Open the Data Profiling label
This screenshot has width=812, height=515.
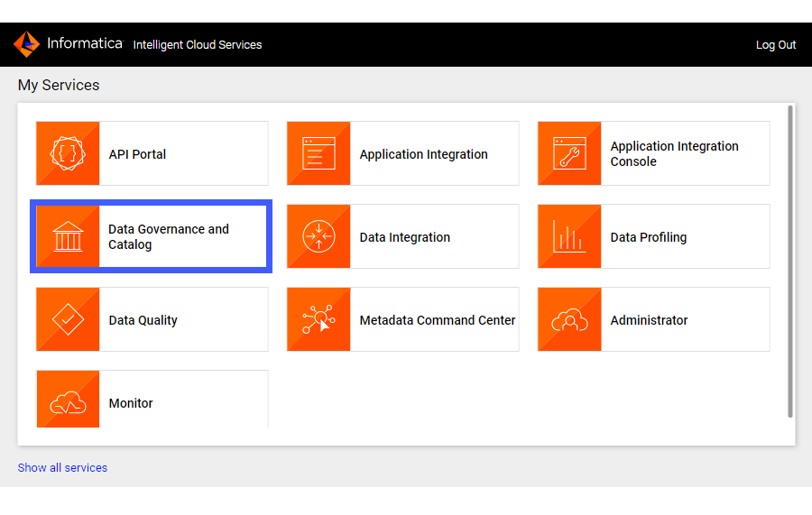649,237
